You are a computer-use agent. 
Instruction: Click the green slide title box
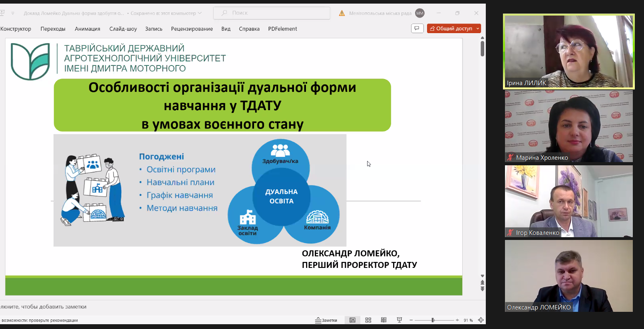[x=223, y=105]
